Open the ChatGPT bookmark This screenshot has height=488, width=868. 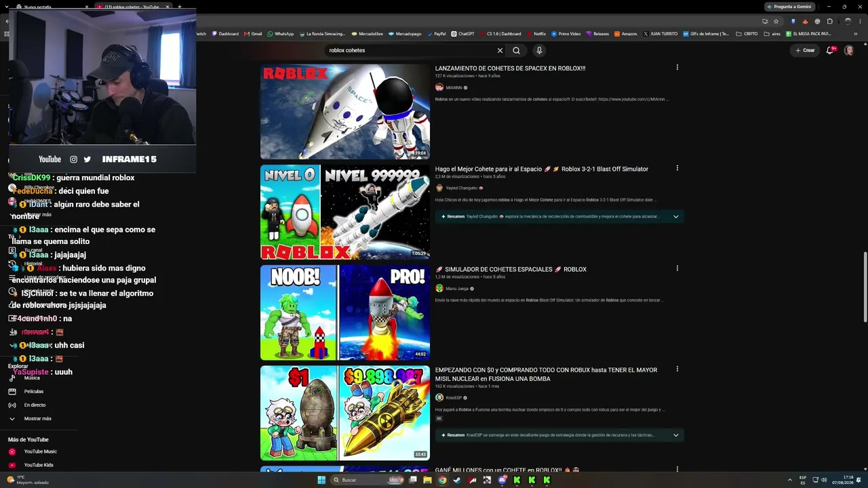click(462, 34)
